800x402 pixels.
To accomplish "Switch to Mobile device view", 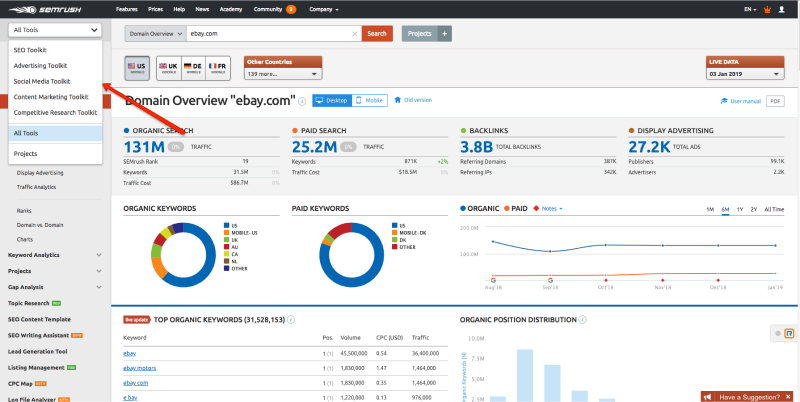I will coord(369,100).
